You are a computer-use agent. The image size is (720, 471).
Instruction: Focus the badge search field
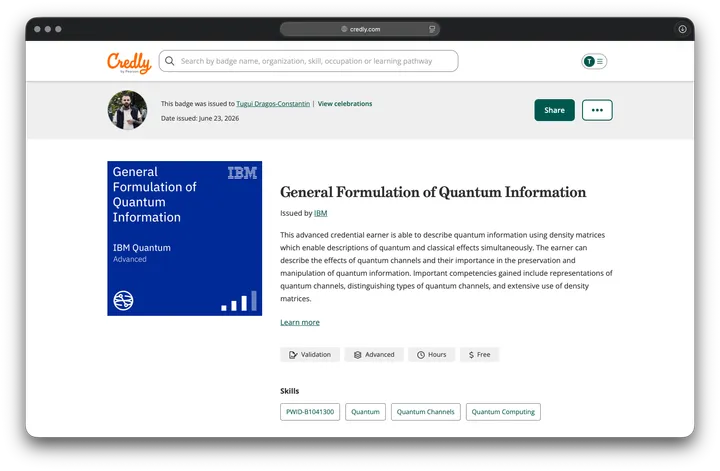click(308, 61)
